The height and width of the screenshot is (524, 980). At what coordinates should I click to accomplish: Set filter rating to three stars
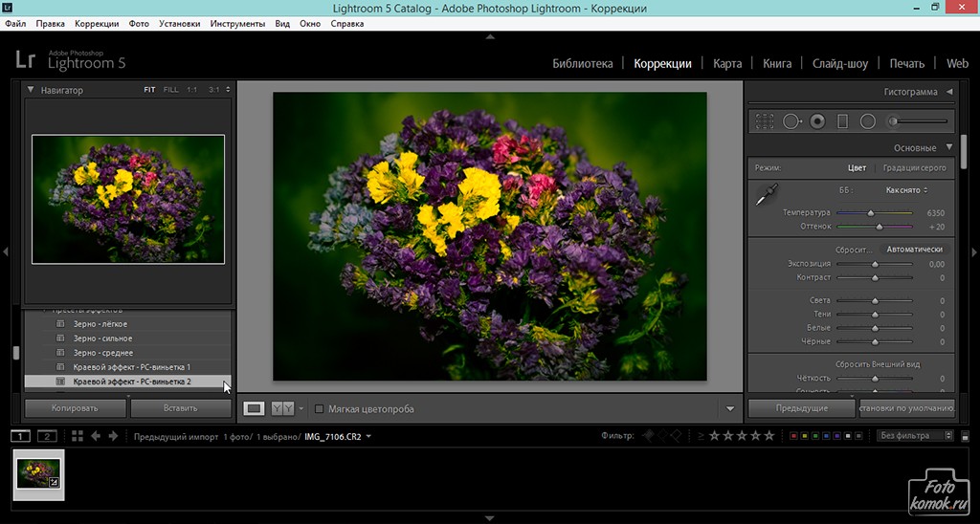tap(742, 436)
